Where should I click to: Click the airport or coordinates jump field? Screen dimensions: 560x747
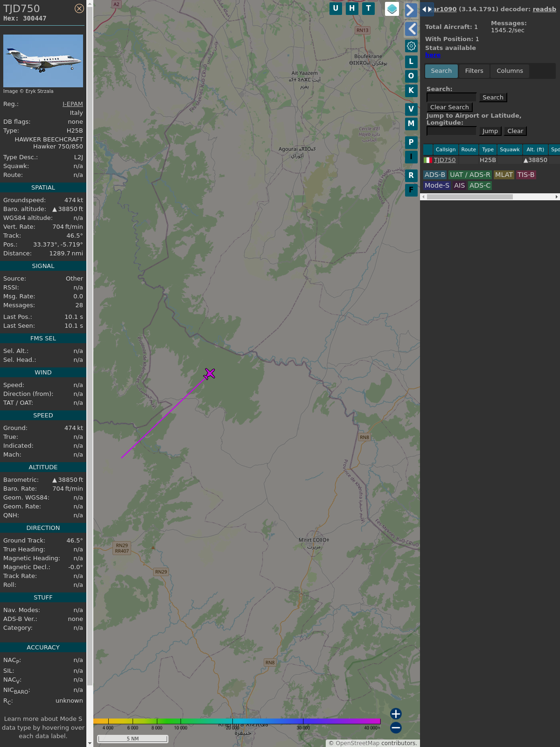point(452,131)
